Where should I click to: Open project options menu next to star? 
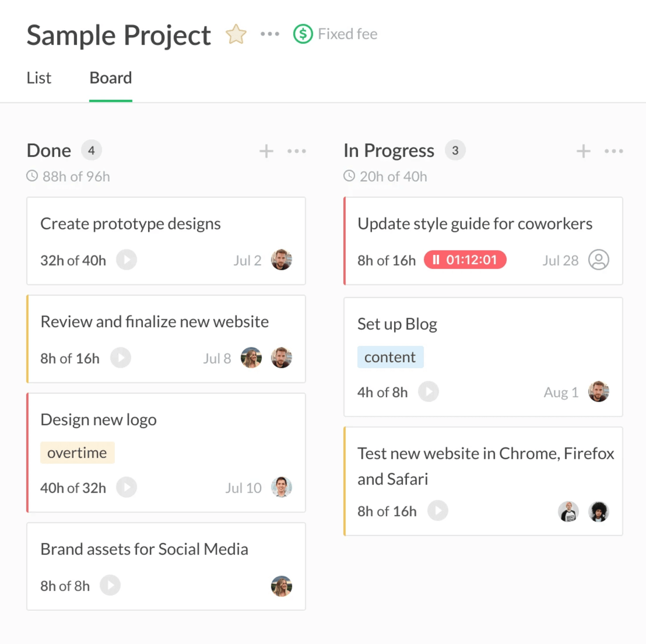[270, 34]
